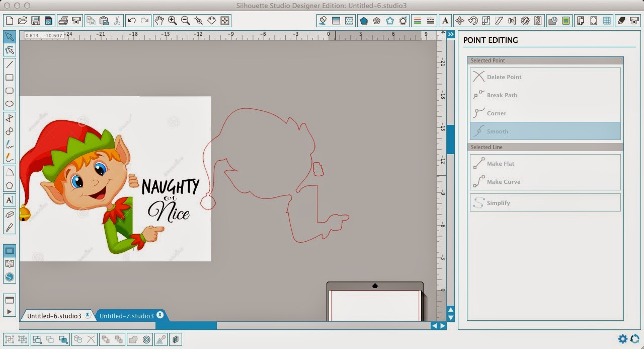Click Make Flat for selected line

(545, 164)
